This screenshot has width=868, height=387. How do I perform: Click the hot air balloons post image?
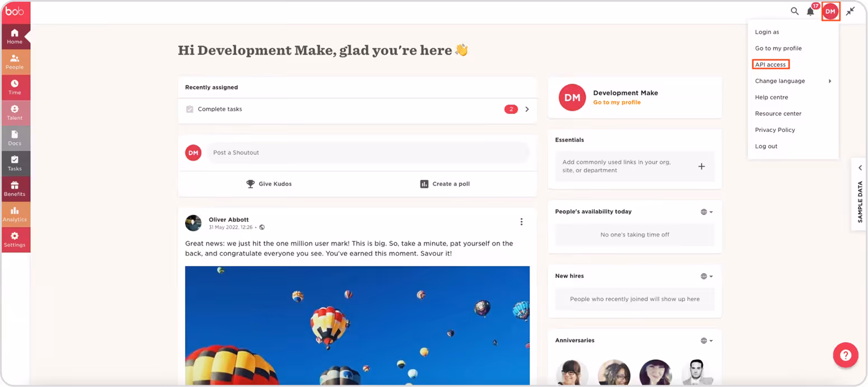(x=358, y=325)
